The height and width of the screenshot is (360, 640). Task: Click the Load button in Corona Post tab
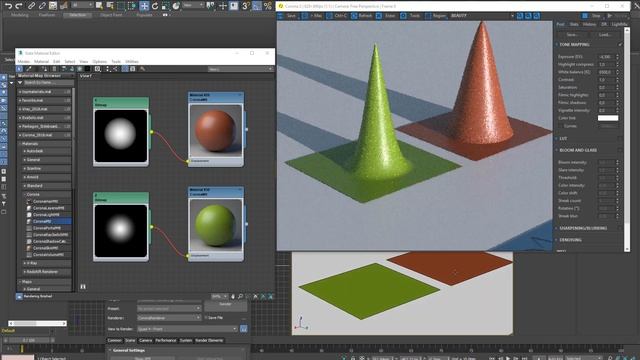point(604,35)
